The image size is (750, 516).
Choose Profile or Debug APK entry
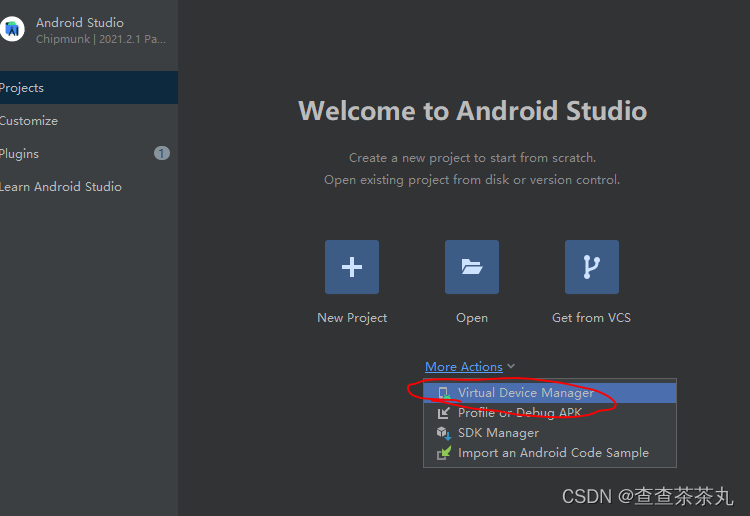click(x=550, y=413)
